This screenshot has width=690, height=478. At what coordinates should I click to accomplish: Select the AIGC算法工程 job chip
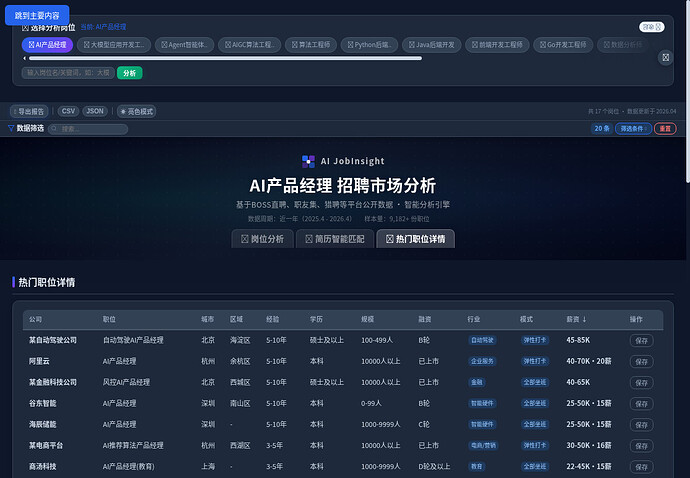[x=250, y=44]
